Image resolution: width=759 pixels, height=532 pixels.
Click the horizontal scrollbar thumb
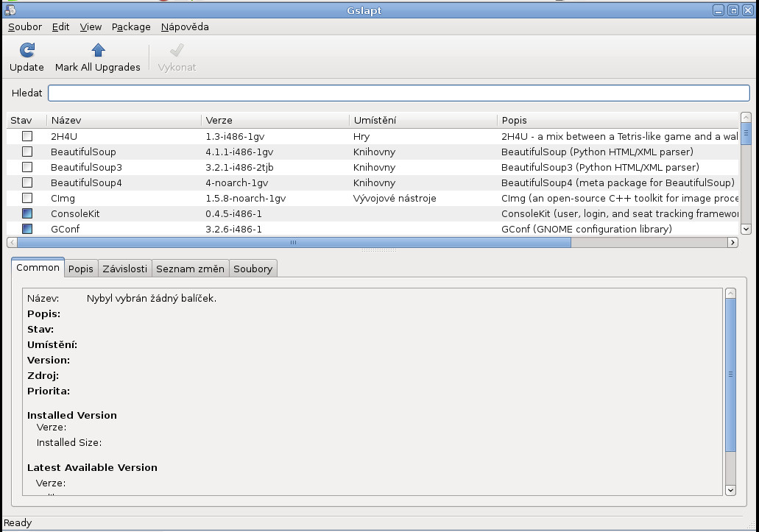[294, 242]
